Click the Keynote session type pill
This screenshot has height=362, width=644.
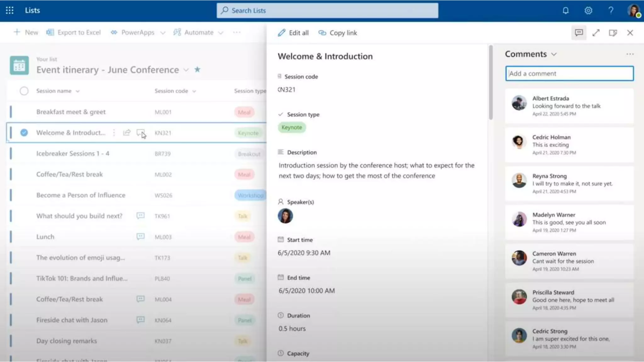coord(291,127)
